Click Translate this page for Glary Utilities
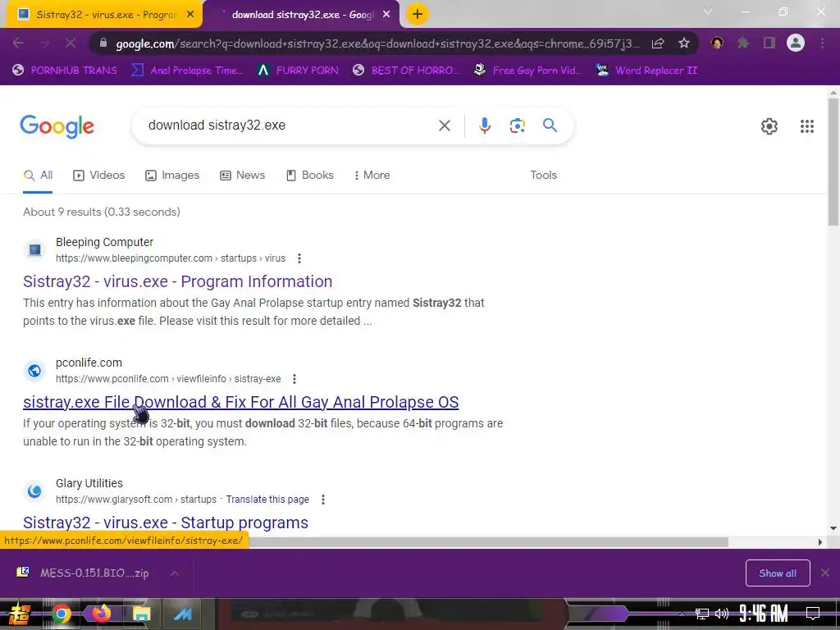840x630 pixels. click(267, 500)
